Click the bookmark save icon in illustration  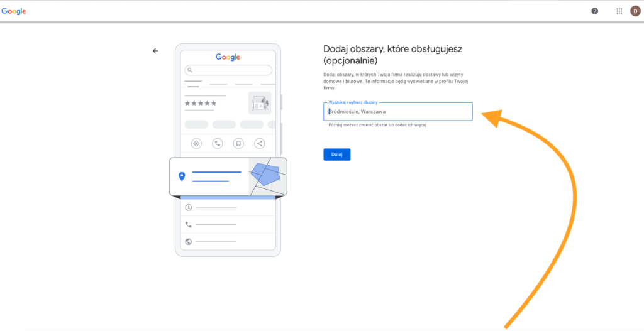click(x=238, y=143)
